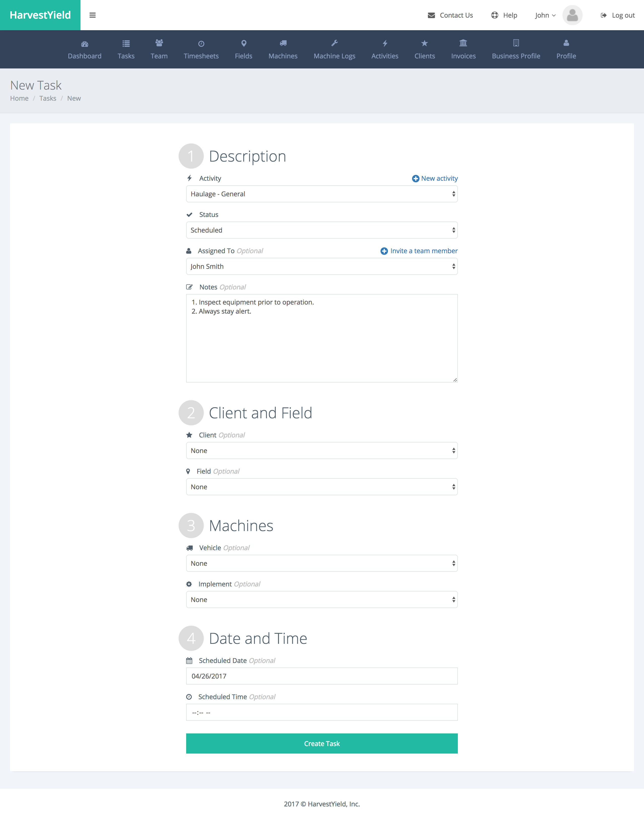The width and height of the screenshot is (644, 819).
Task: Open Assigned To dropdown John Smith
Action: click(x=322, y=266)
